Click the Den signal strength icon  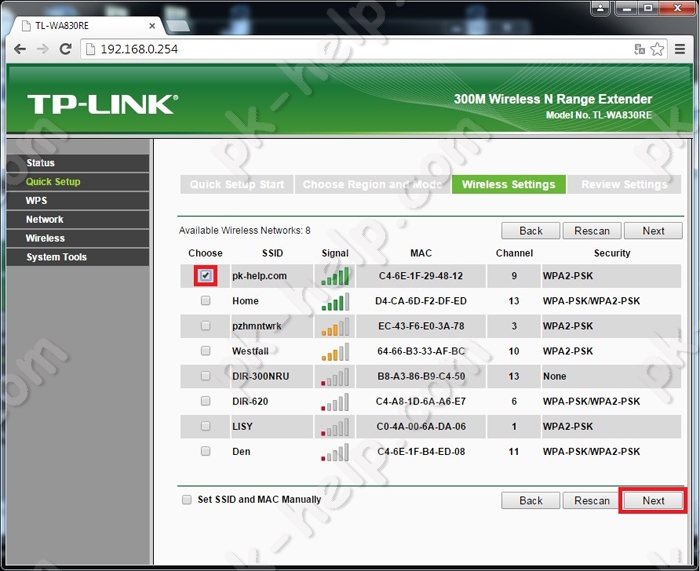coord(335,451)
